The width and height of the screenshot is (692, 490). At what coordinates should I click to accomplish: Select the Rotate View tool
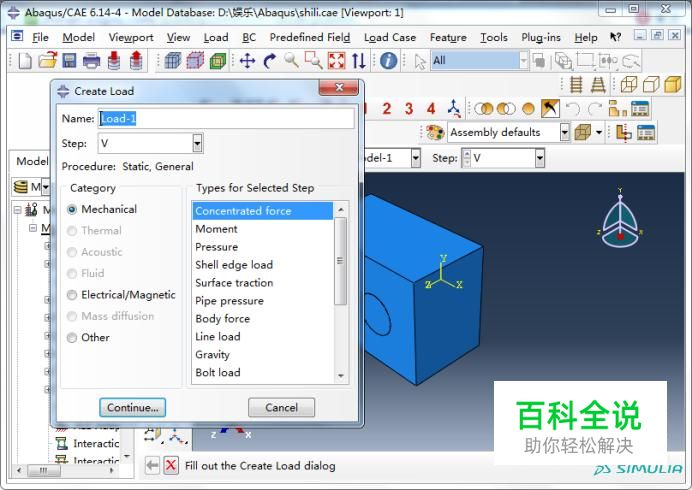tap(270, 60)
